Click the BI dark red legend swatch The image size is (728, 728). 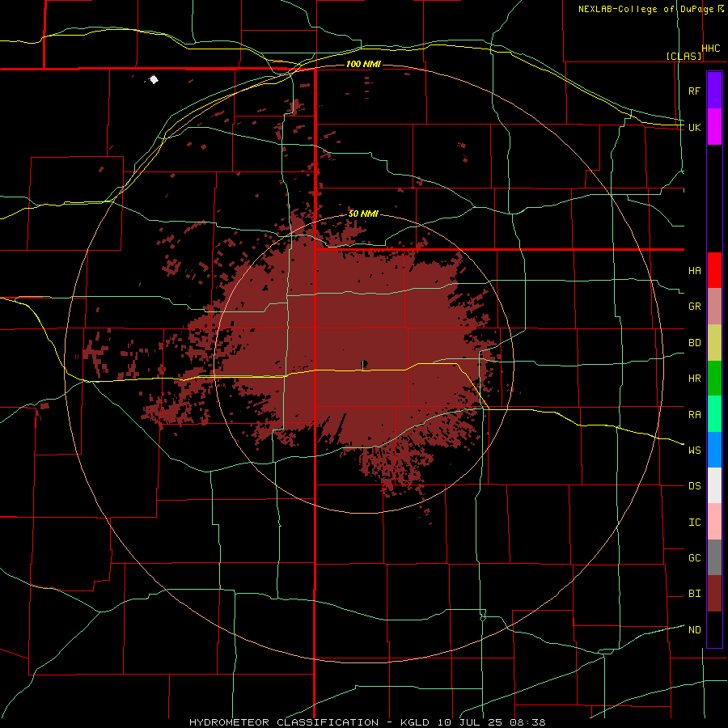pos(714,594)
